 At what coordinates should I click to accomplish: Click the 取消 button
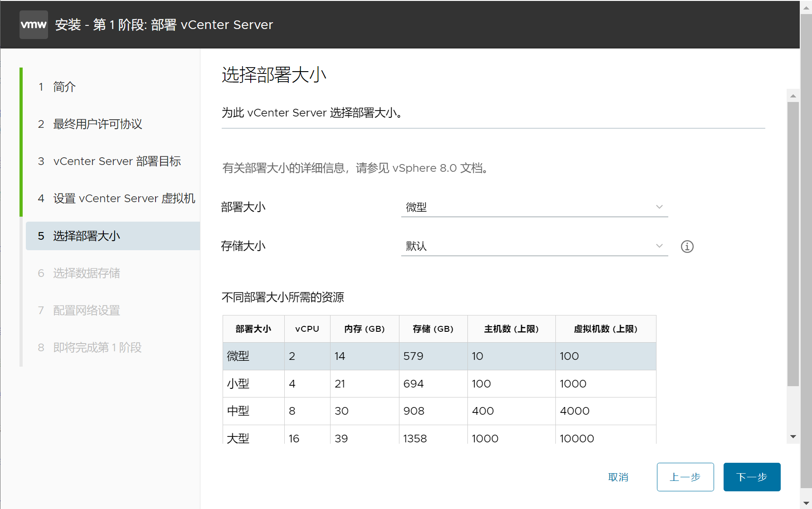click(x=618, y=477)
